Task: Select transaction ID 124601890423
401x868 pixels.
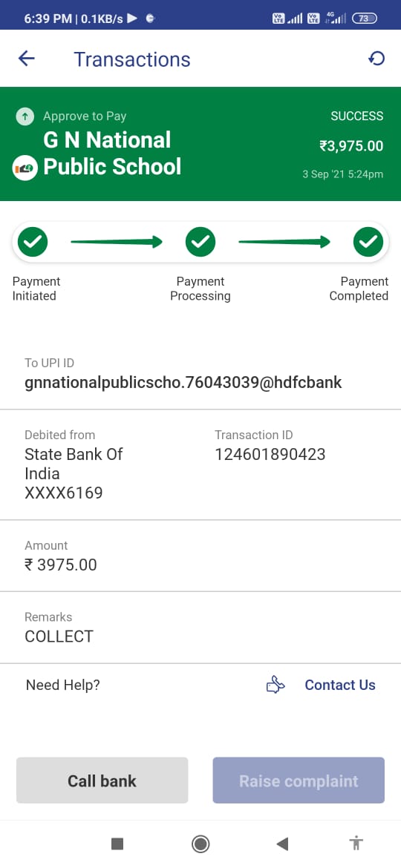Action: coord(270,455)
